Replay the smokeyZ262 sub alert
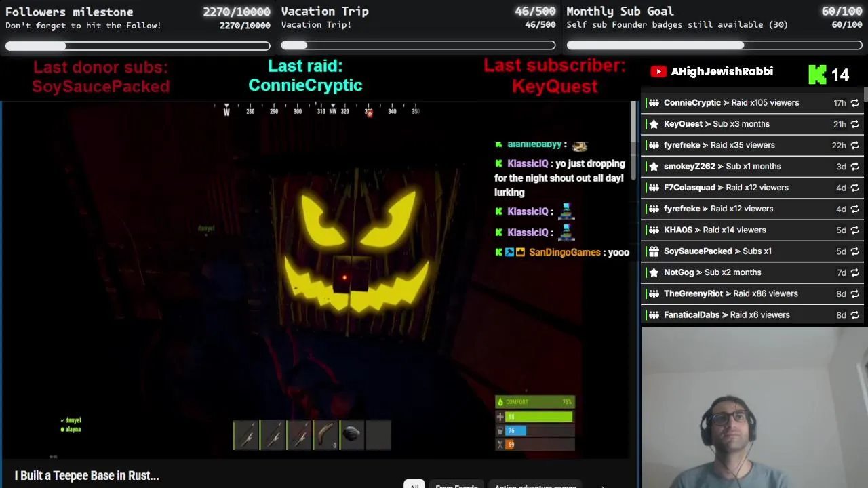 click(854, 167)
